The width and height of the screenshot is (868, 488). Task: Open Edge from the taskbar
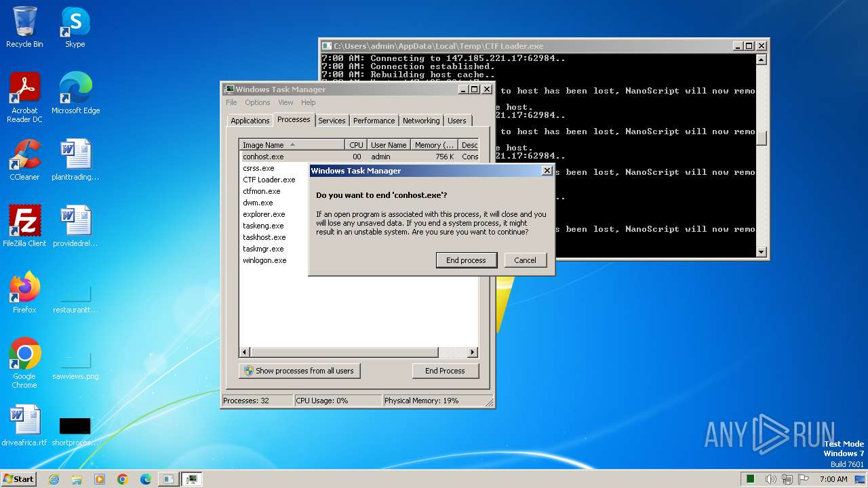tap(145, 479)
